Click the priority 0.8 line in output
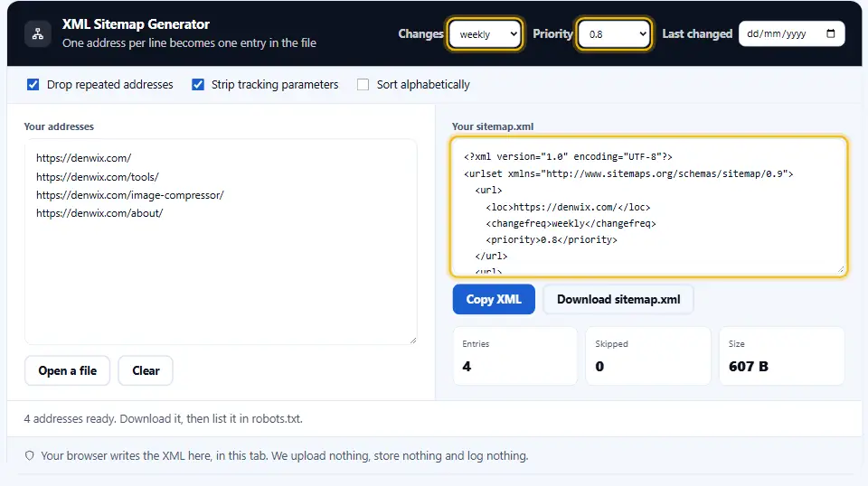The image size is (868, 486). (552, 239)
